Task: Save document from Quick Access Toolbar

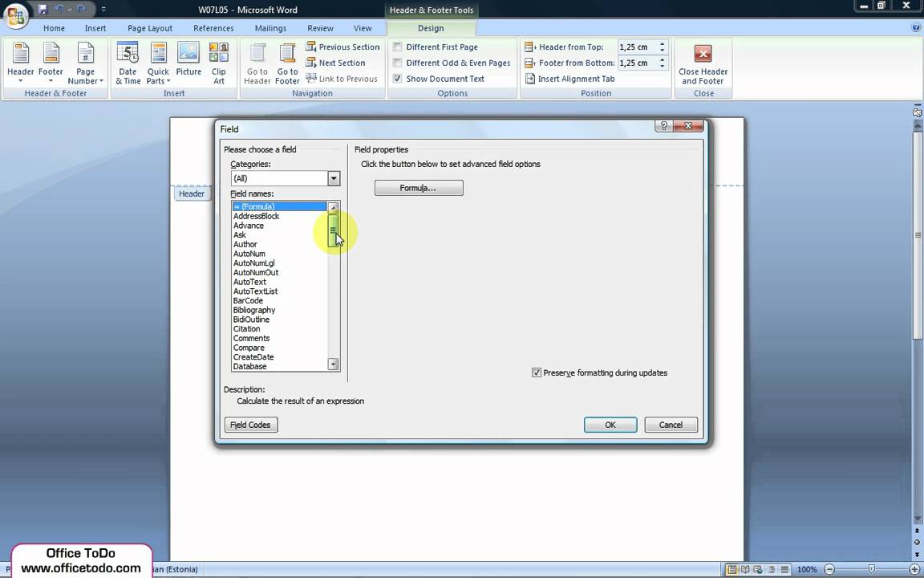Action: [43, 10]
